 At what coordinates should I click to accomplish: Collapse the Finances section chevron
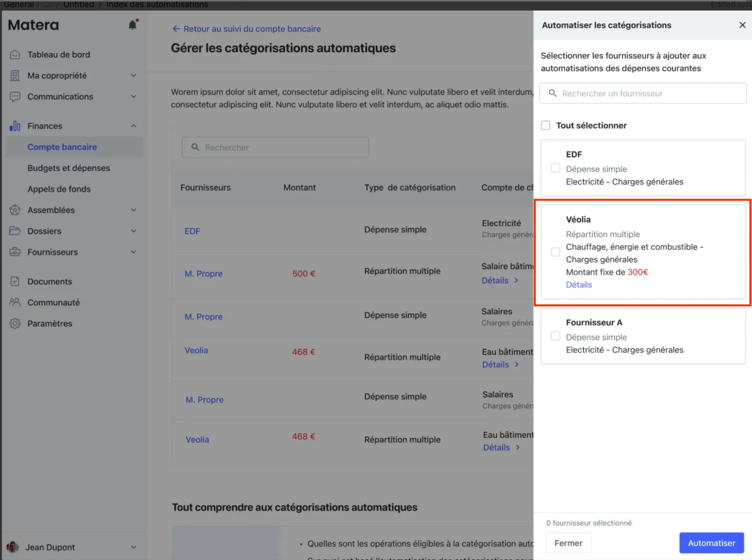coord(133,126)
